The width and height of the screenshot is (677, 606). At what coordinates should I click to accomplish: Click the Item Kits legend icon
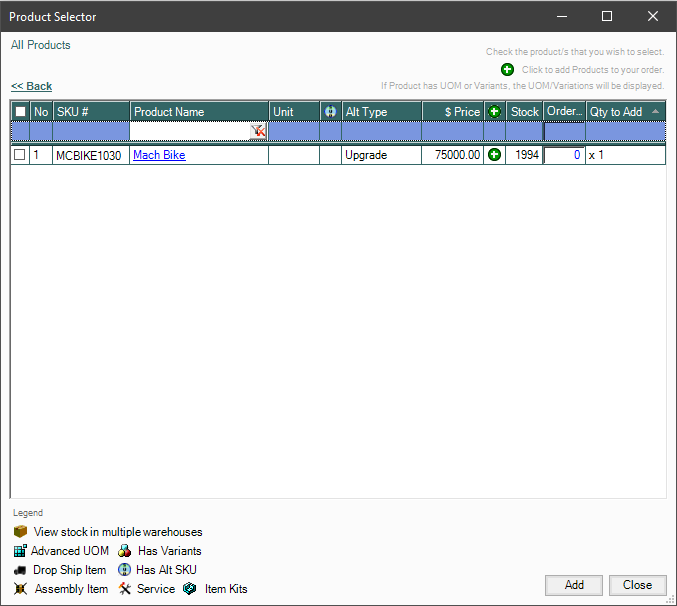point(190,589)
